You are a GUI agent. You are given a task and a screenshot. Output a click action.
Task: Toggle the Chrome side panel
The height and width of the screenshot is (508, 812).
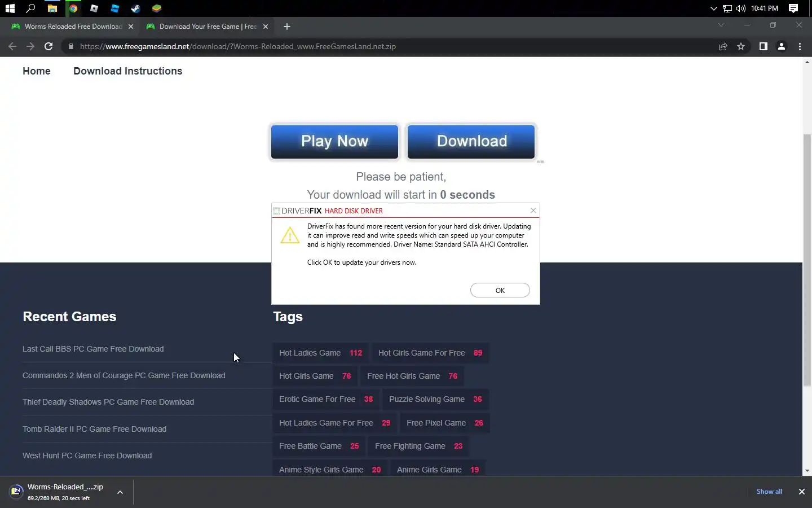[x=763, y=46]
